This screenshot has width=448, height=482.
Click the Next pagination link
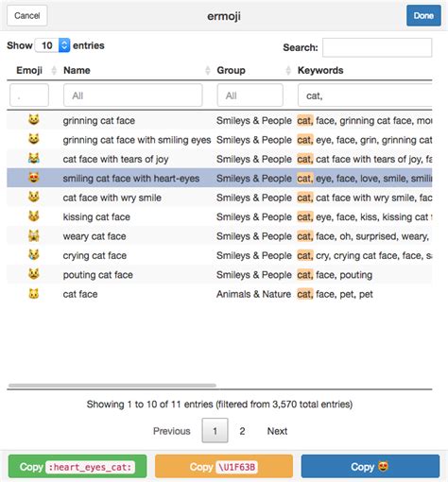pyautogui.click(x=277, y=431)
